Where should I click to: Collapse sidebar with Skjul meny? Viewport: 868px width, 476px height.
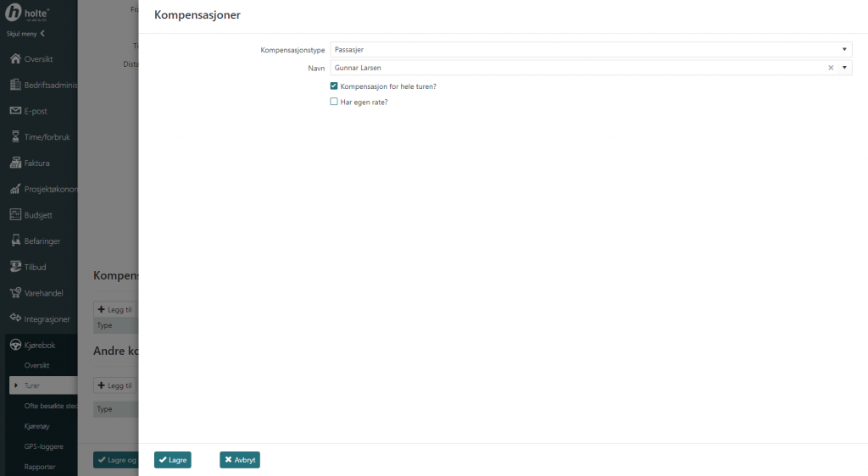click(25, 34)
